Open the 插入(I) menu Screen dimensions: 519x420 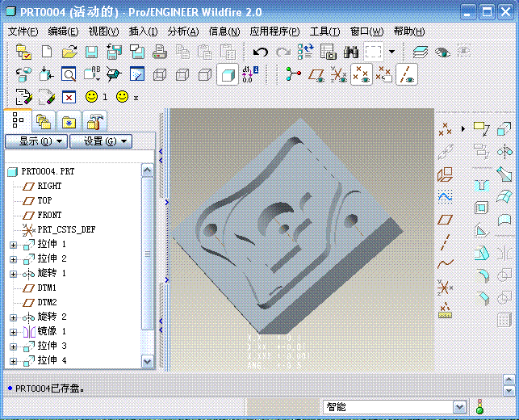(144, 31)
